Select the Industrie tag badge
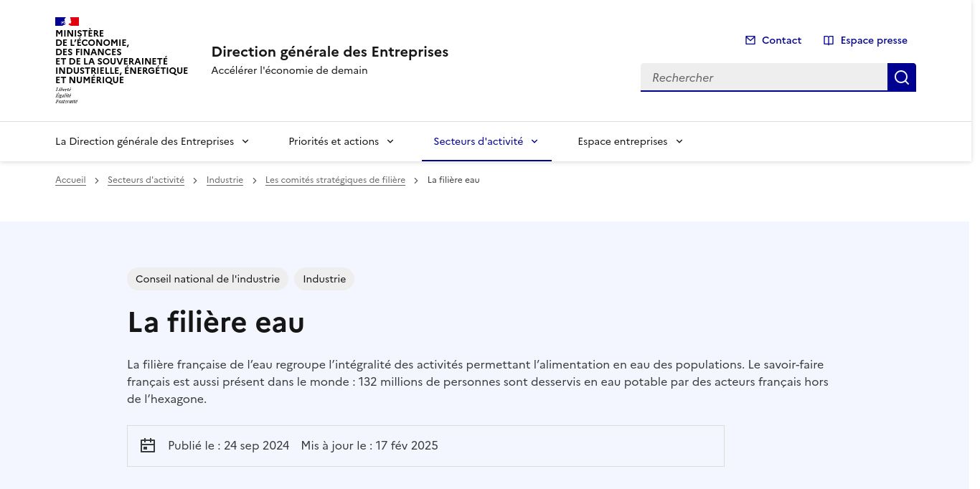Image resolution: width=980 pixels, height=489 pixels. pyautogui.click(x=324, y=279)
